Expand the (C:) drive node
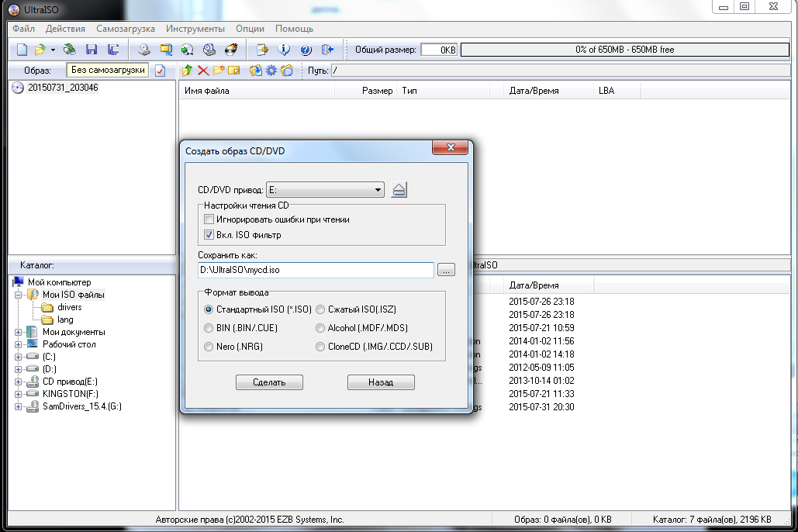 [x=19, y=357]
